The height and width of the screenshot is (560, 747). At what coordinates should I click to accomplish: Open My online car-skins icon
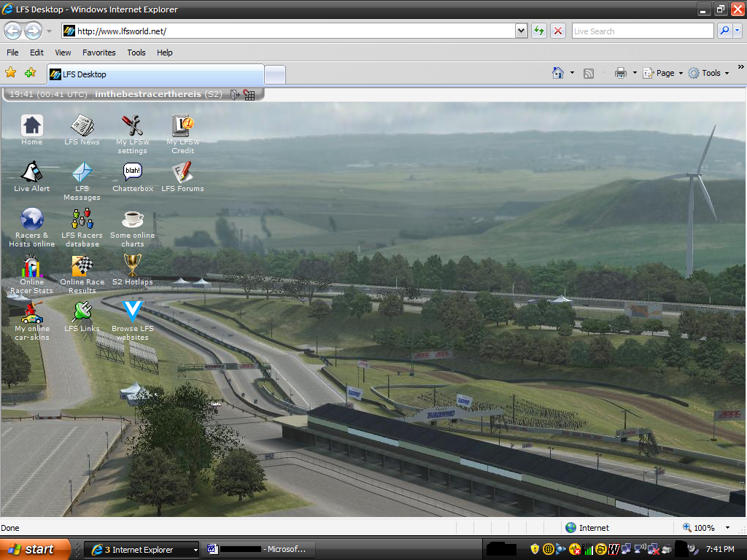[x=31, y=321]
